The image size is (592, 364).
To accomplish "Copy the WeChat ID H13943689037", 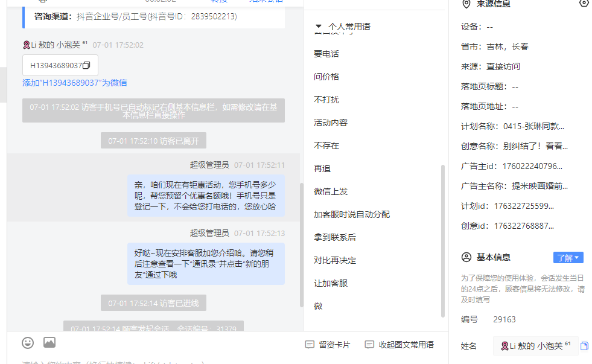I will pos(86,65).
